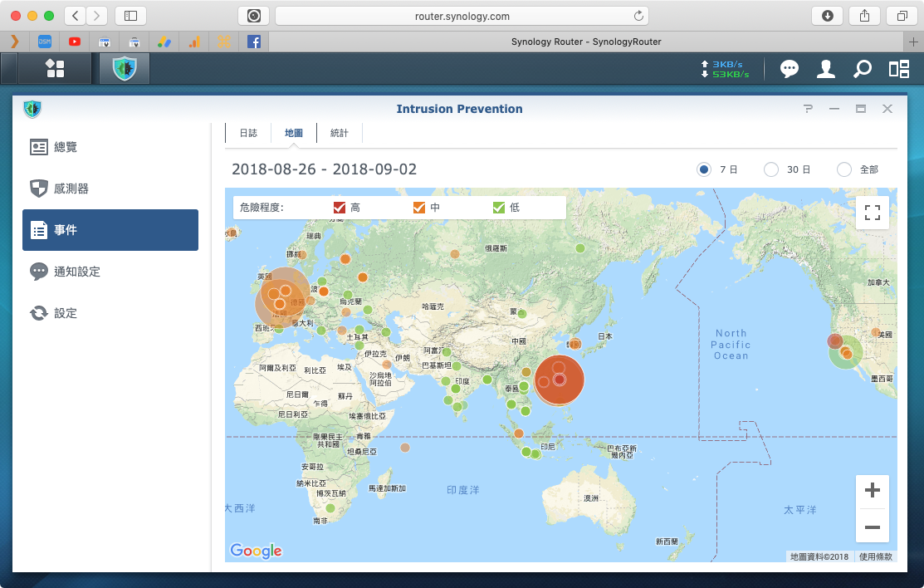The height and width of the screenshot is (588, 924).
Task: Select the 30 日 time range
Action: (770, 170)
